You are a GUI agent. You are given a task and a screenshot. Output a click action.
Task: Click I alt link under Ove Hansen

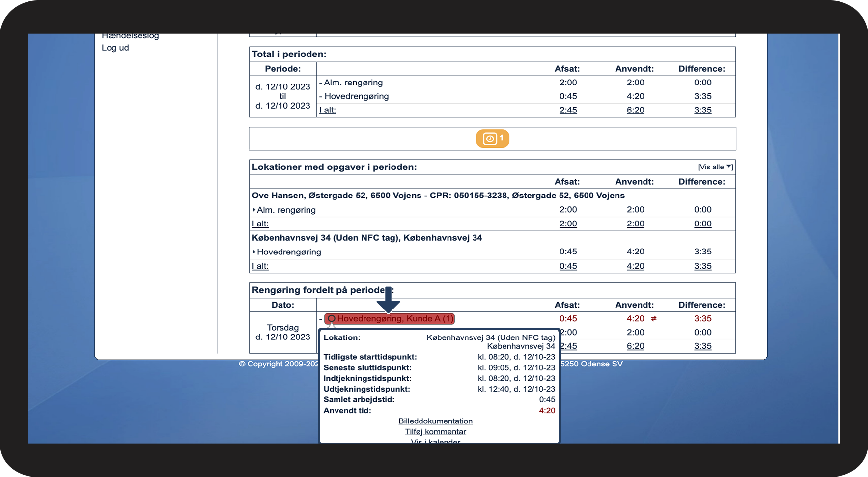260,224
